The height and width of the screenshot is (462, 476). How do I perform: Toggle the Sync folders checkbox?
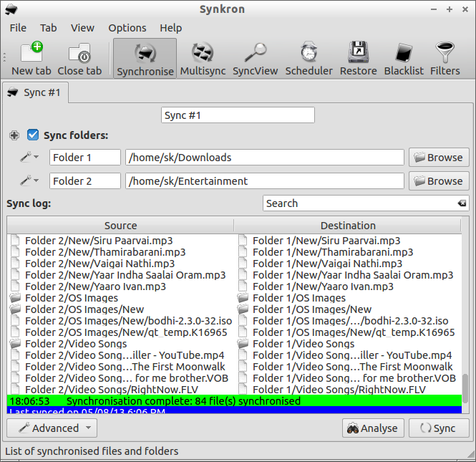click(x=33, y=135)
